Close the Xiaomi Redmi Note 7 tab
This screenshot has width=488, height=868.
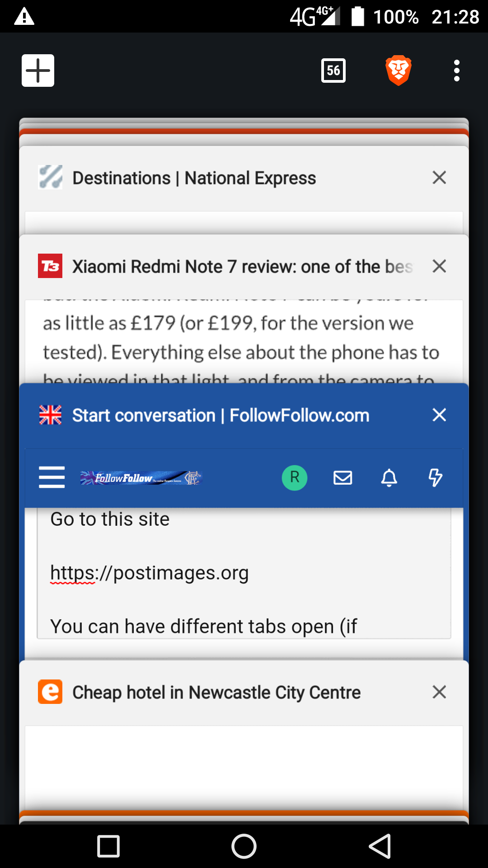(x=439, y=266)
